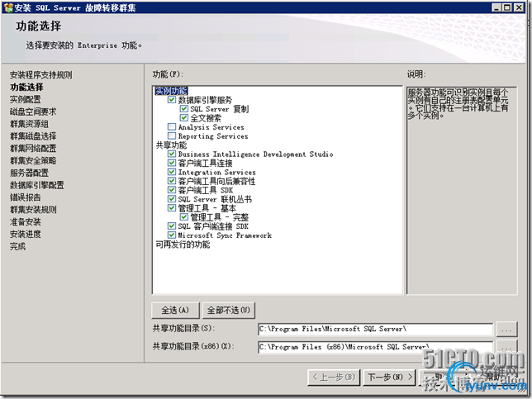Click 安装程序支持规则 step in sidebar
Image resolution: width=532 pixels, height=399 pixels.
(x=40, y=75)
